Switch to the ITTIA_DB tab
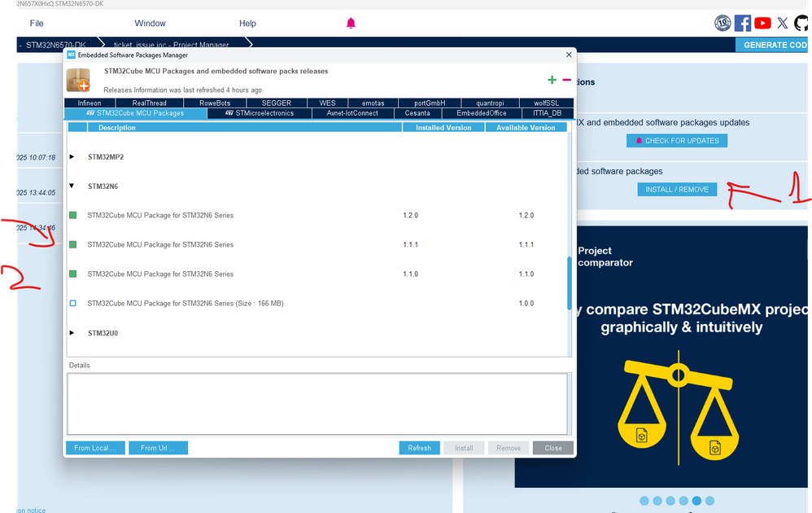The width and height of the screenshot is (812, 513). tap(548, 113)
